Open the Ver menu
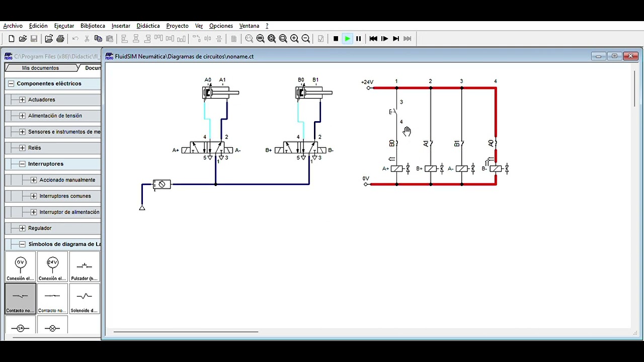644x362 pixels. click(199, 26)
